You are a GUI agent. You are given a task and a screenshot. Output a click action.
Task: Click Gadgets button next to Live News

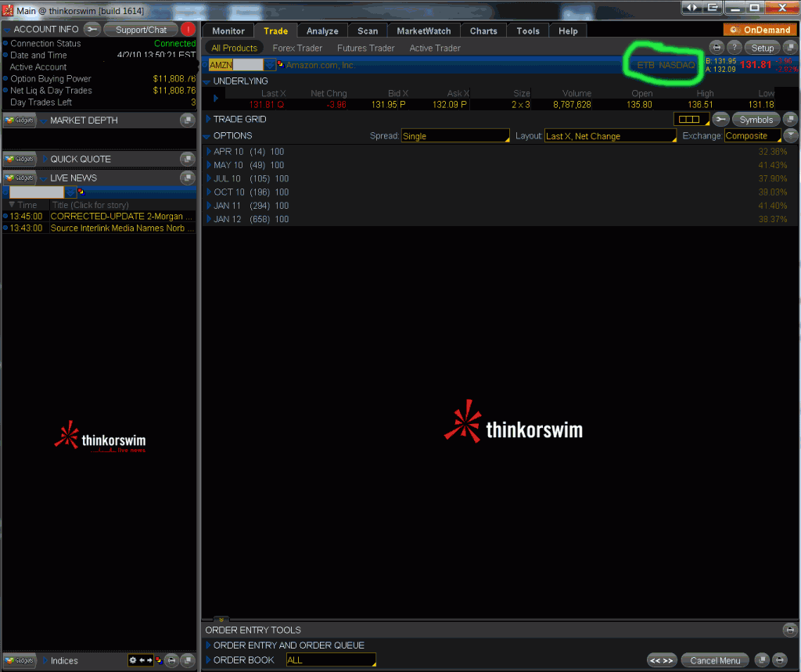coord(20,178)
